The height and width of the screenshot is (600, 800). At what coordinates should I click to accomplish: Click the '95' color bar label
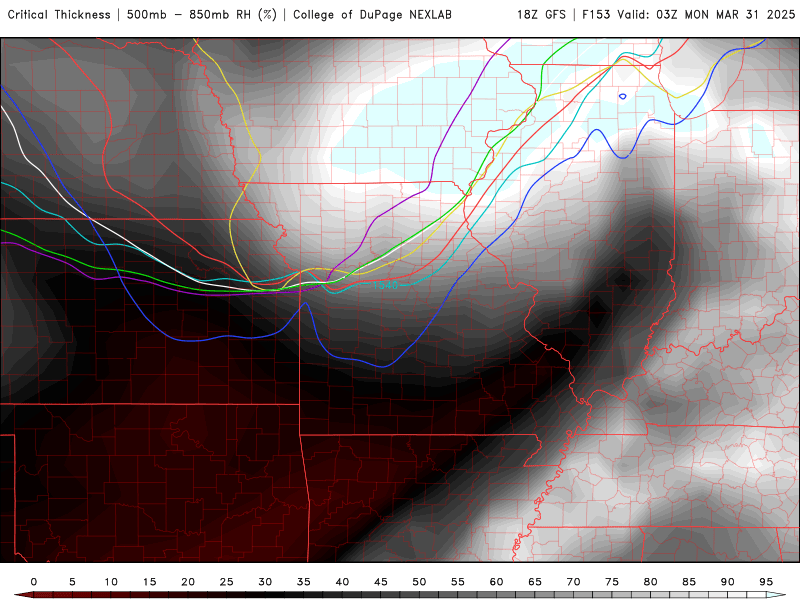pyautogui.click(x=766, y=582)
